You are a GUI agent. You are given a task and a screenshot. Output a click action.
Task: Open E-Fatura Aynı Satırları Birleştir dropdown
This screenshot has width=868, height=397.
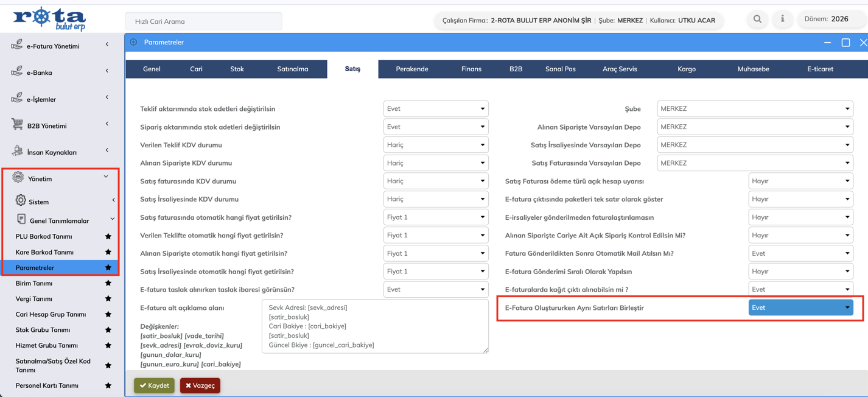coord(800,307)
